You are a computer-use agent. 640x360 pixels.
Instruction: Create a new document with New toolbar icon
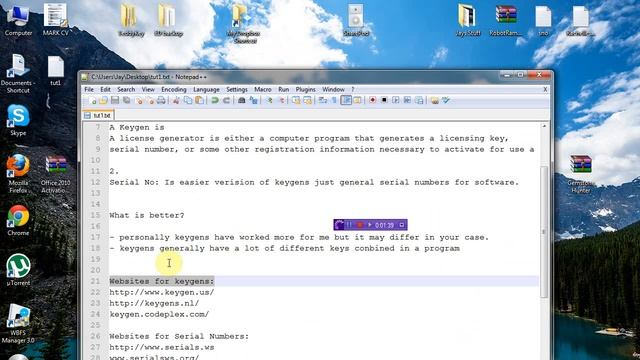click(x=92, y=100)
